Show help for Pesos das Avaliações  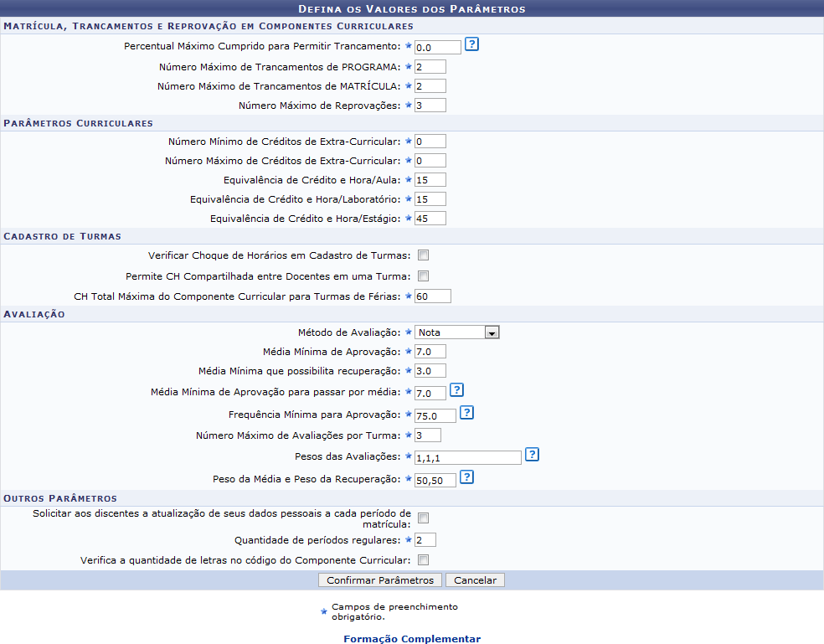[x=532, y=455]
